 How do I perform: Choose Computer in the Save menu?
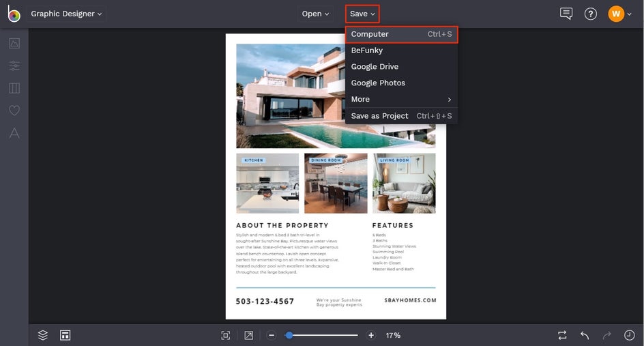pyautogui.click(x=401, y=34)
